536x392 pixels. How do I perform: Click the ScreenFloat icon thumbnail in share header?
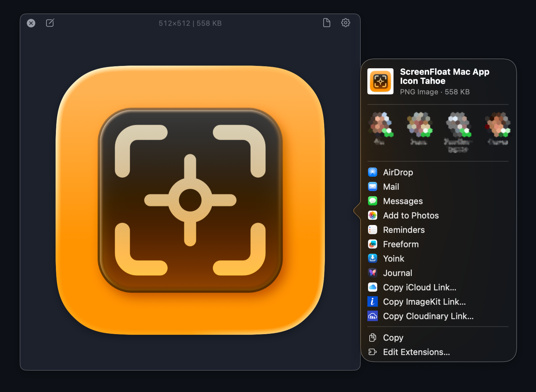click(380, 81)
